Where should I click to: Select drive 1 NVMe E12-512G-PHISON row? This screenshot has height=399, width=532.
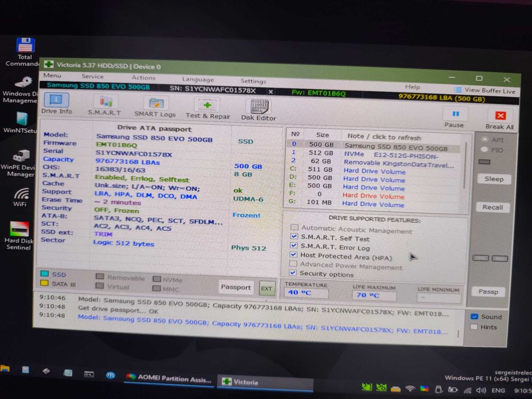point(375,154)
